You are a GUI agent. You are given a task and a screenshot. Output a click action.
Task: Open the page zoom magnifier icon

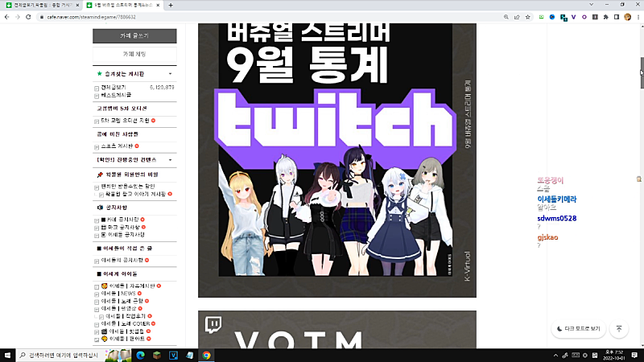506,17
